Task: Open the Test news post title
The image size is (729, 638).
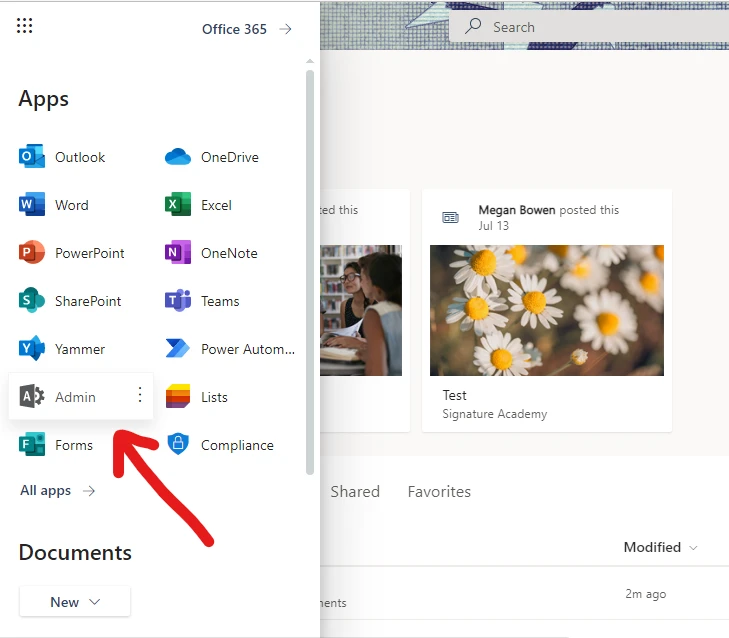Action: [454, 395]
